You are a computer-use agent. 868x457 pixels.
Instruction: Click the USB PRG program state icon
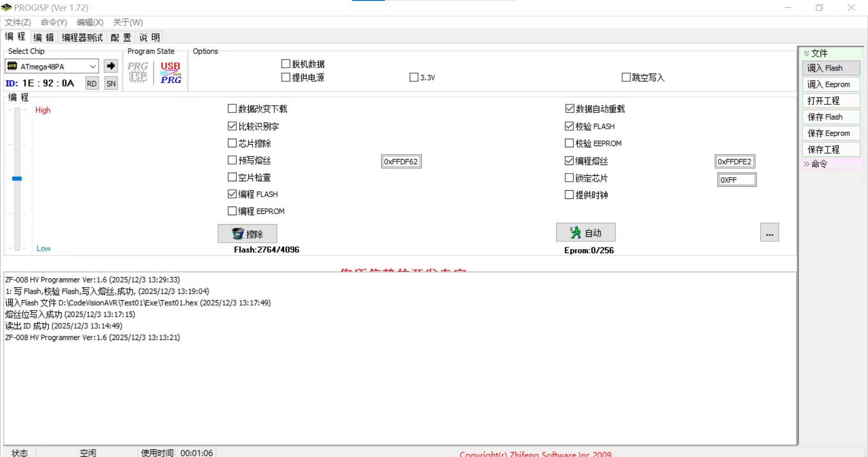click(x=171, y=72)
